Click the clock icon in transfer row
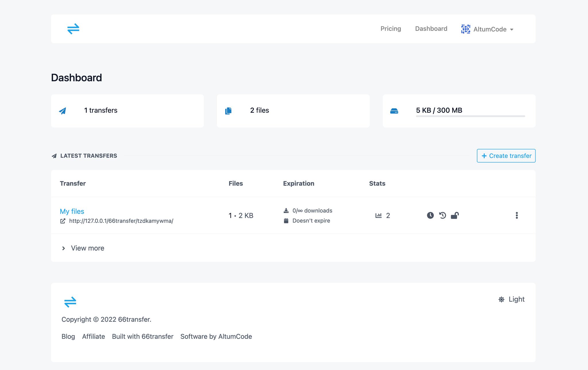This screenshot has width=588, height=370. pyautogui.click(x=430, y=215)
